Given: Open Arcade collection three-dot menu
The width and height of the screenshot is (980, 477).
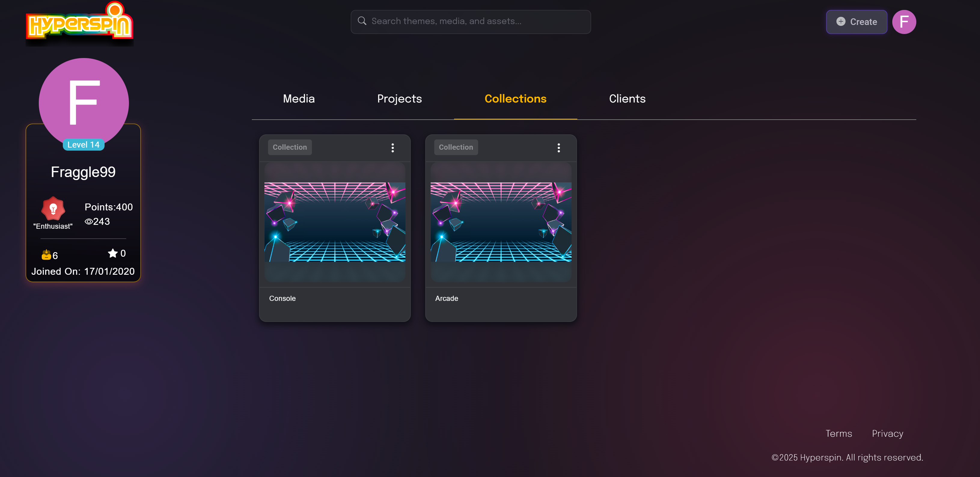Looking at the screenshot, I should [x=558, y=148].
